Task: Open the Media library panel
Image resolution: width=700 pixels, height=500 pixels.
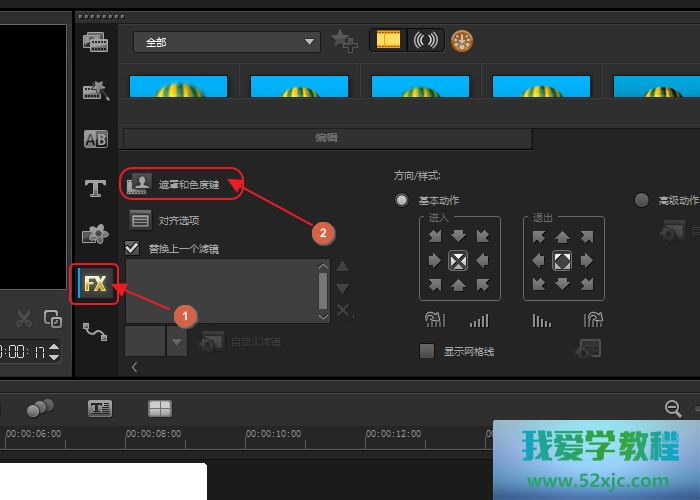Action: [95, 42]
